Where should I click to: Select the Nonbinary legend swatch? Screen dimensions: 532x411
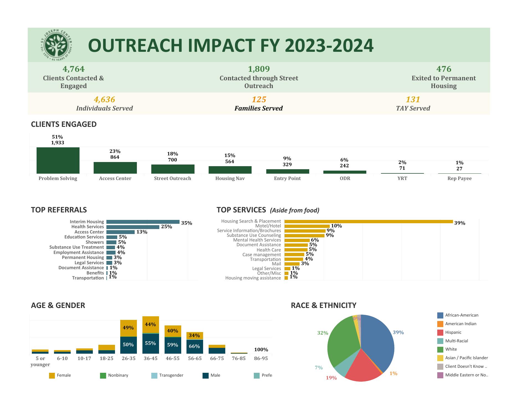[103, 376]
